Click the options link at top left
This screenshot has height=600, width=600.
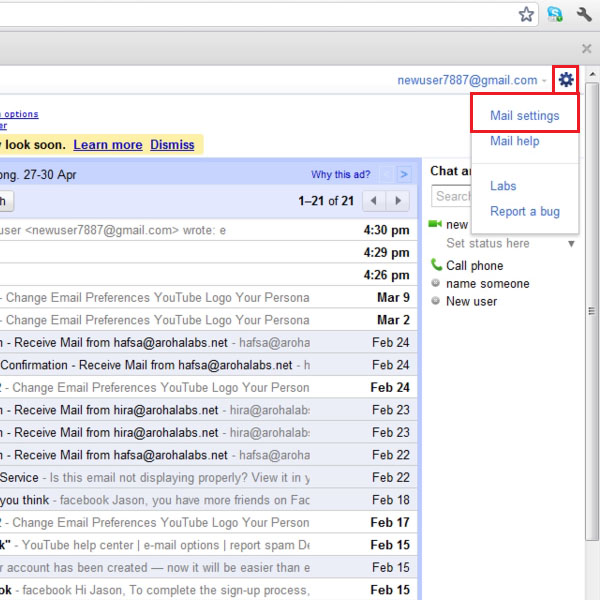point(21,114)
